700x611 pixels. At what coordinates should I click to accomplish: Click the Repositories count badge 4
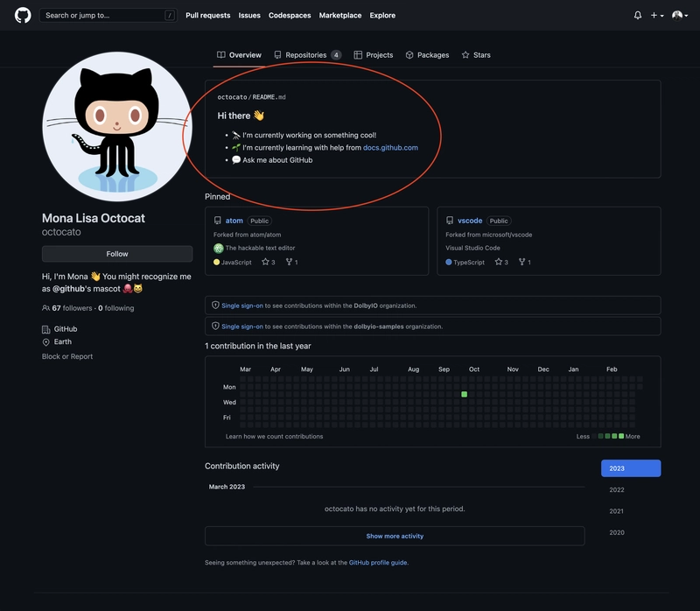coord(336,55)
